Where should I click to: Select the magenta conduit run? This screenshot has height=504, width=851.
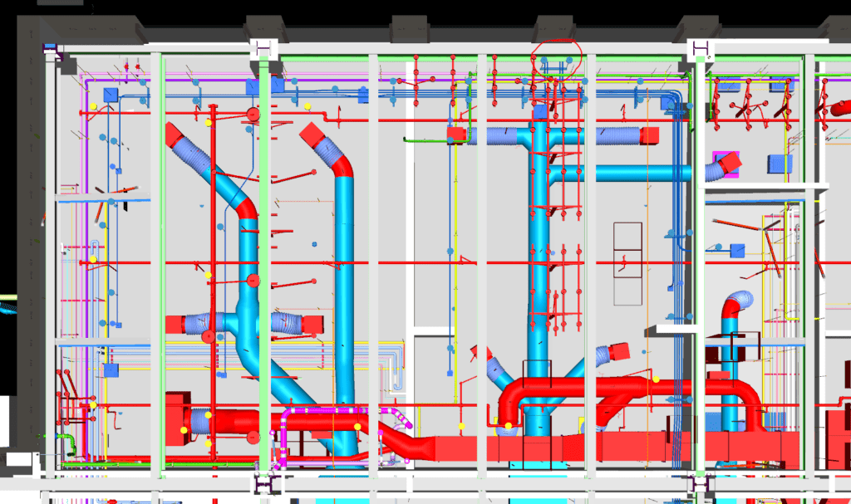click(x=332, y=411)
